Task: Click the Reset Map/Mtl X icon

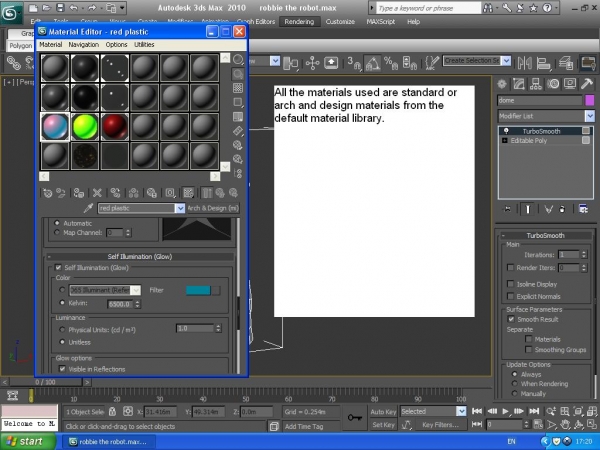Action: tap(97, 193)
